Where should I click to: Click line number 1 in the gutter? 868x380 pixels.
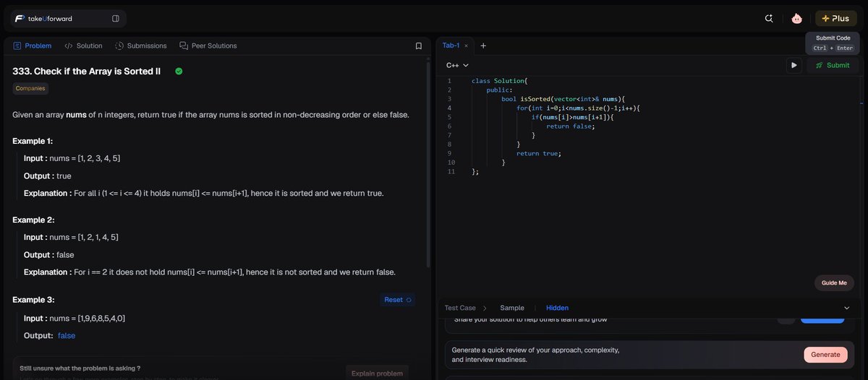449,81
